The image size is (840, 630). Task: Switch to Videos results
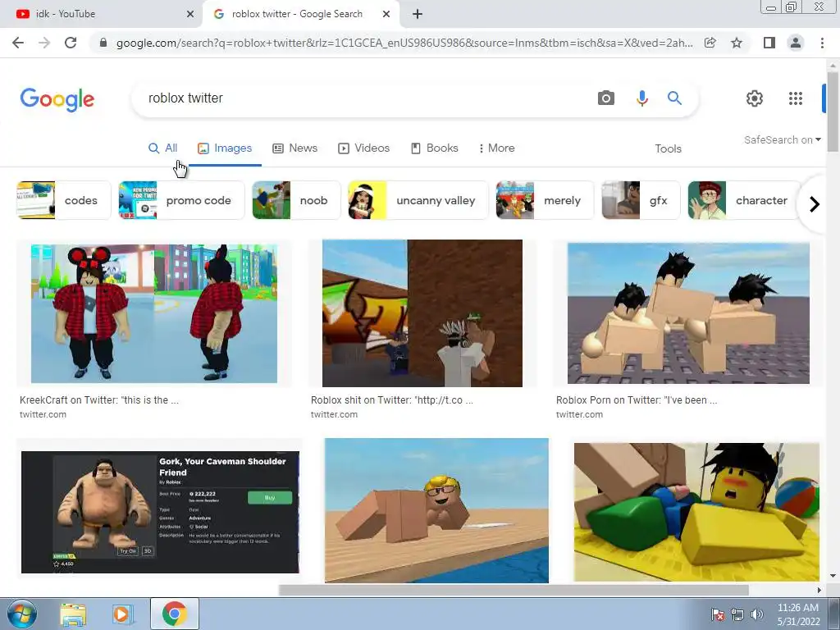[x=363, y=148]
